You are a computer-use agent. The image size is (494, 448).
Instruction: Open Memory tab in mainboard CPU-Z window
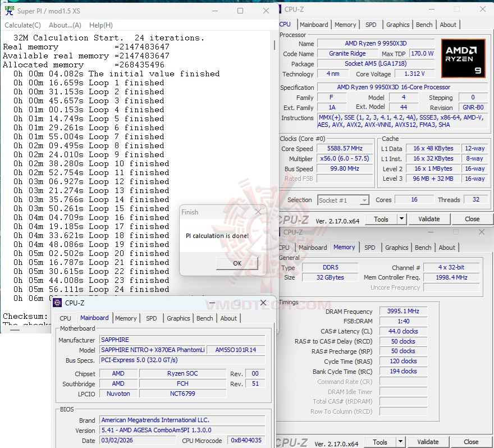click(x=126, y=318)
